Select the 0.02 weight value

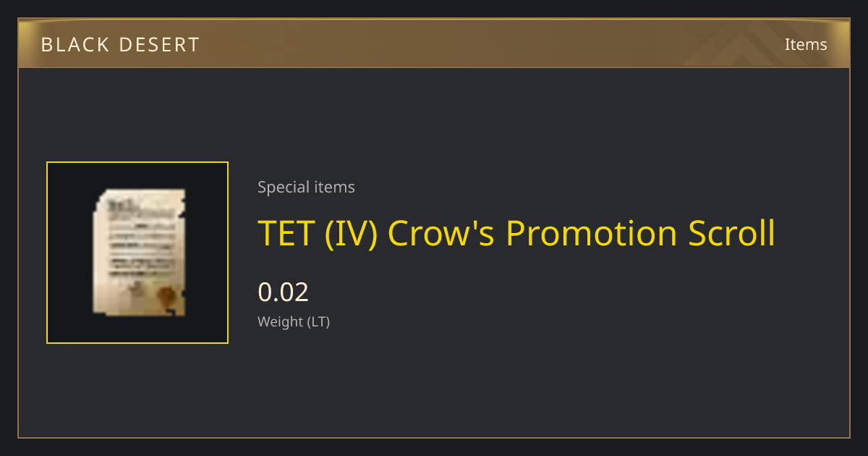coord(283,292)
